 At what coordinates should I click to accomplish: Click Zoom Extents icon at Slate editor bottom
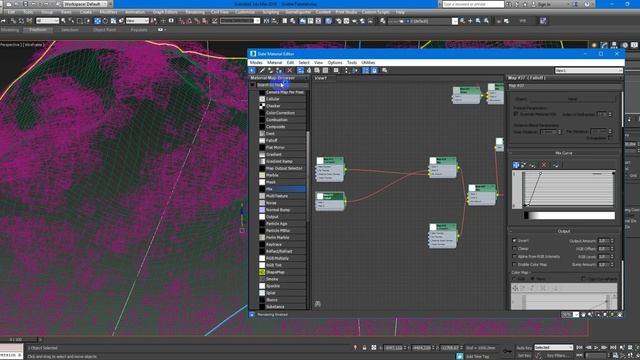click(x=605, y=315)
